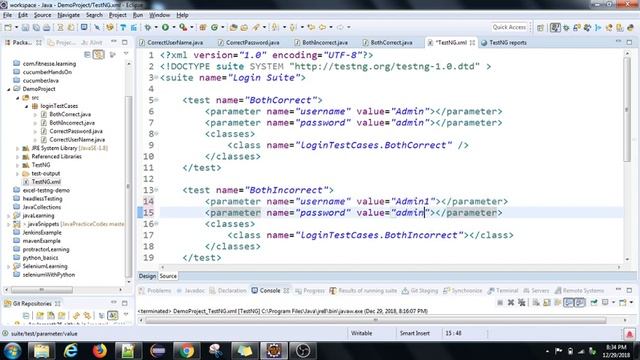Click the Console horizontal scrollbar
Screen dimensions: 640x360
[x=376, y=320]
